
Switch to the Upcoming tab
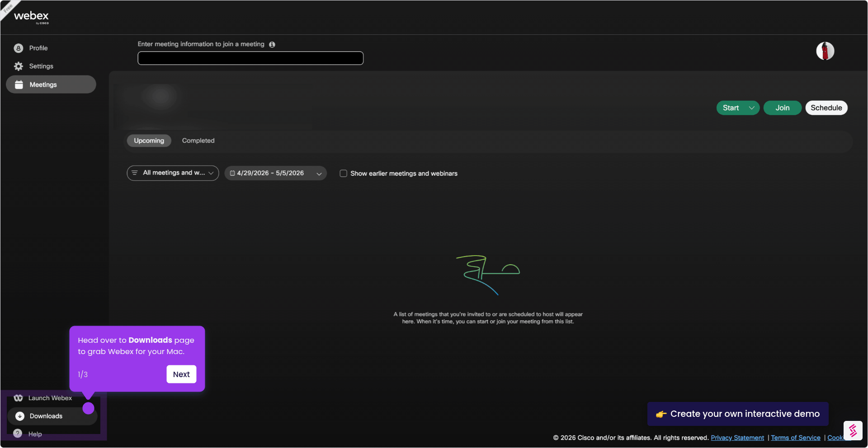149,140
